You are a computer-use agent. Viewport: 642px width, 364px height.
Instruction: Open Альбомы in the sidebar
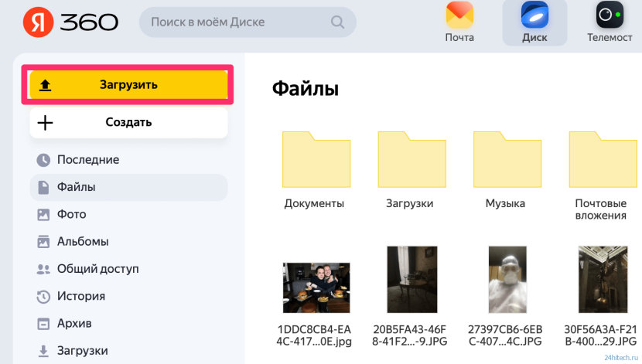83,241
